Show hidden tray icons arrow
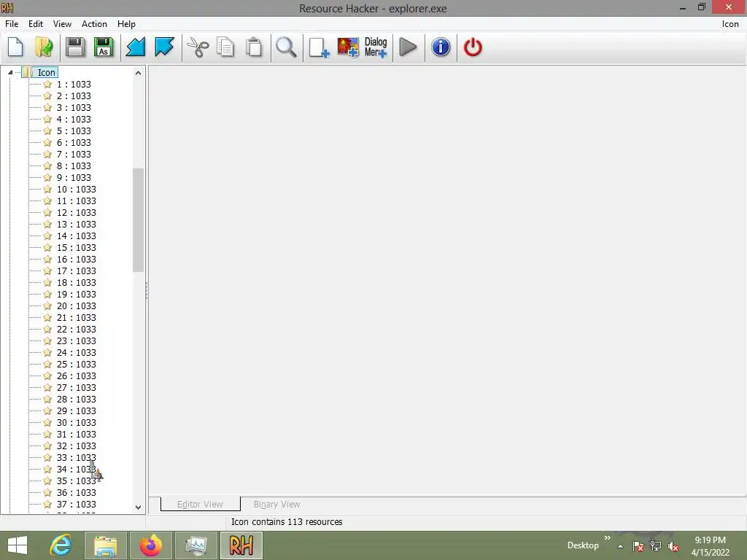The height and width of the screenshot is (560, 747). [620, 546]
